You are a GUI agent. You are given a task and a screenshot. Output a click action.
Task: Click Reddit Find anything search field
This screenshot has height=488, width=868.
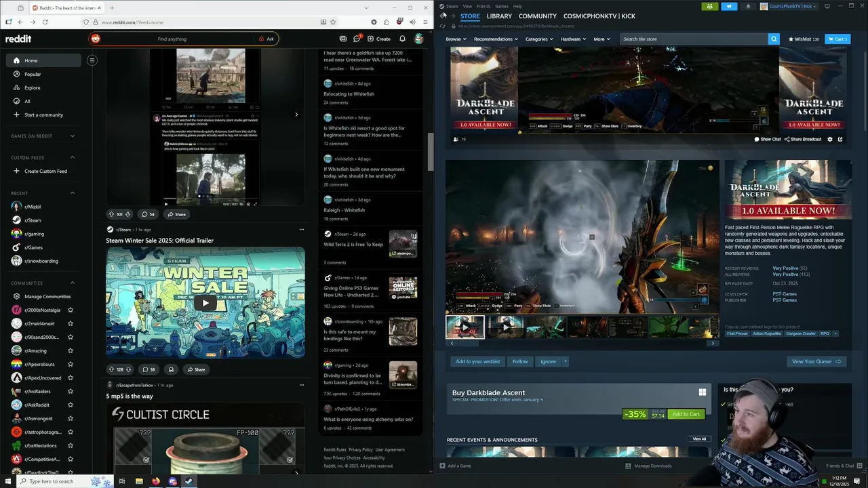[x=183, y=39]
